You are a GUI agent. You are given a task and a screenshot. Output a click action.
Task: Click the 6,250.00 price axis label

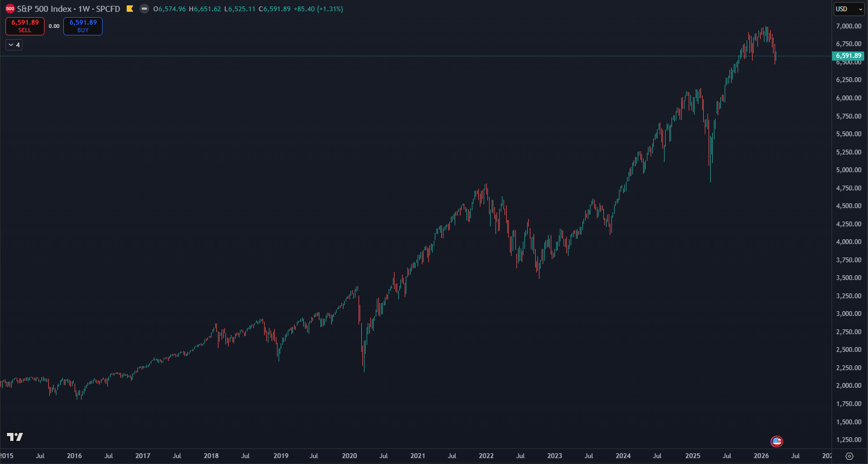point(849,80)
